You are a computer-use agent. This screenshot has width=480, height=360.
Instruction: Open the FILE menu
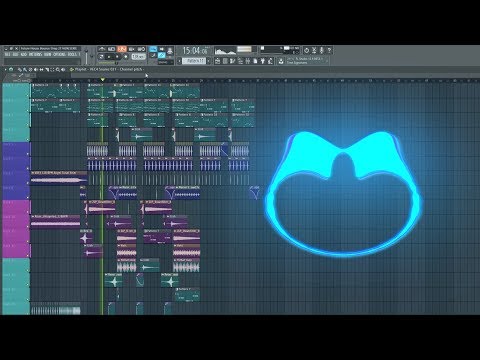(x=7, y=54)
